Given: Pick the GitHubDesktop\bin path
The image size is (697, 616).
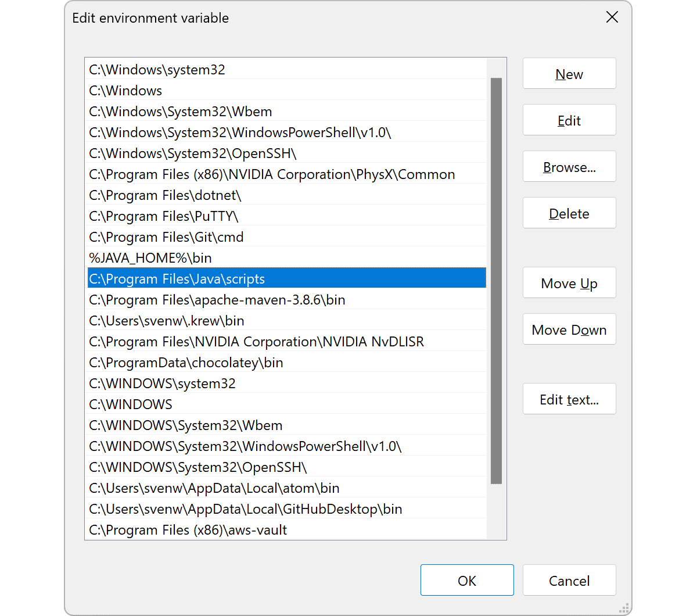Looking at the screenshot, I should 245,509.
